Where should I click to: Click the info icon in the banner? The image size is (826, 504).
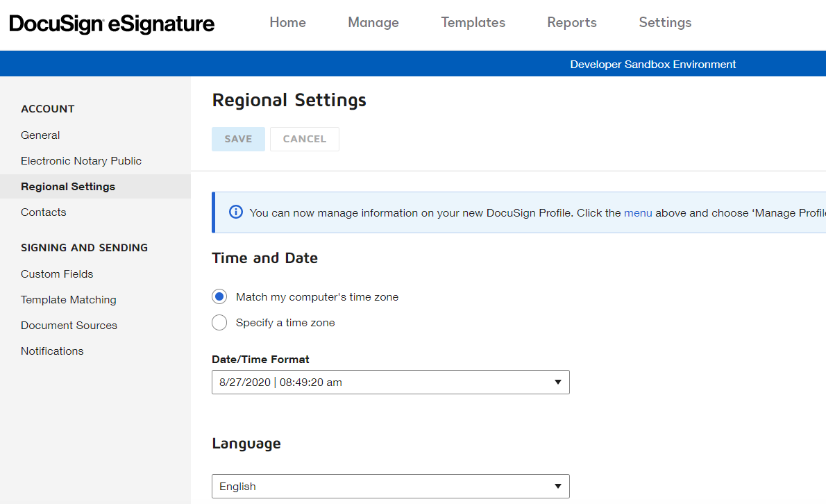236,212
